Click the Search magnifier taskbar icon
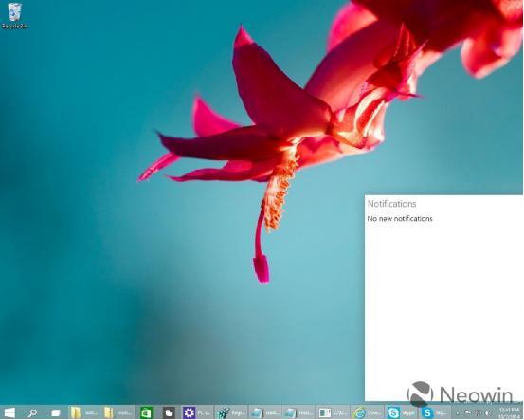Screen dimensions: 524x420 32,412
